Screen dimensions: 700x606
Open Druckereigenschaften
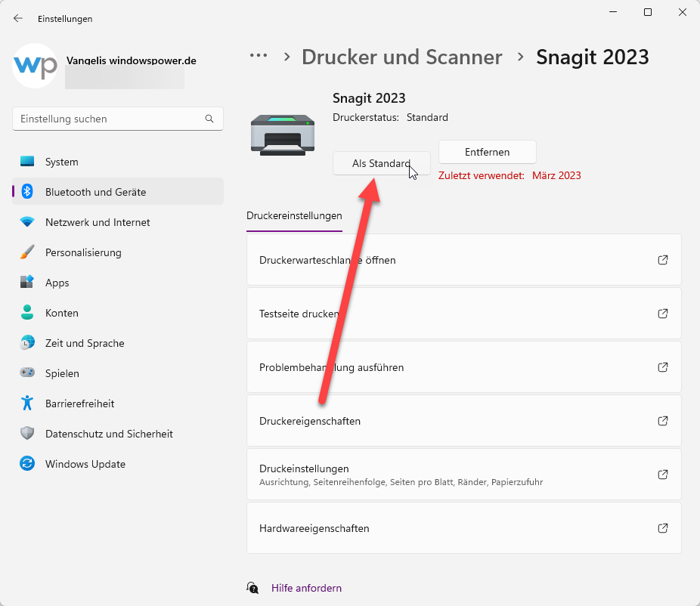click(464, 421)
